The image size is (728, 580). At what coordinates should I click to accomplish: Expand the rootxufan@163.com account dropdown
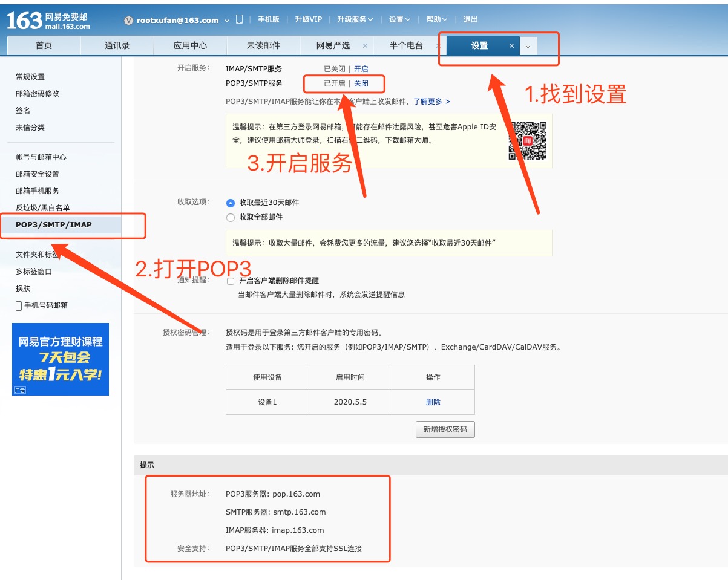point(227,20)
